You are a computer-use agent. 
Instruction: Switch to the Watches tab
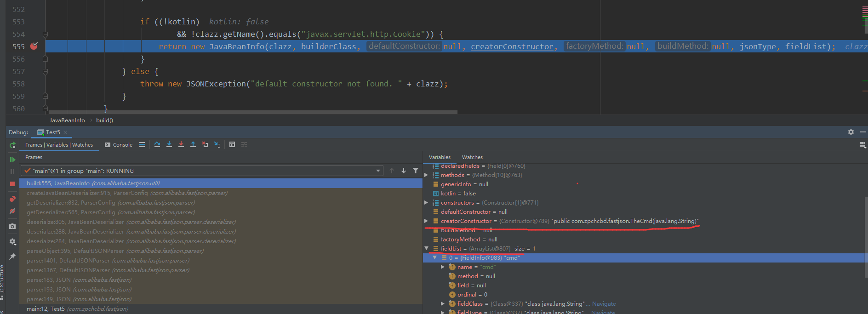pyautogui.click(x=472, y=157)
